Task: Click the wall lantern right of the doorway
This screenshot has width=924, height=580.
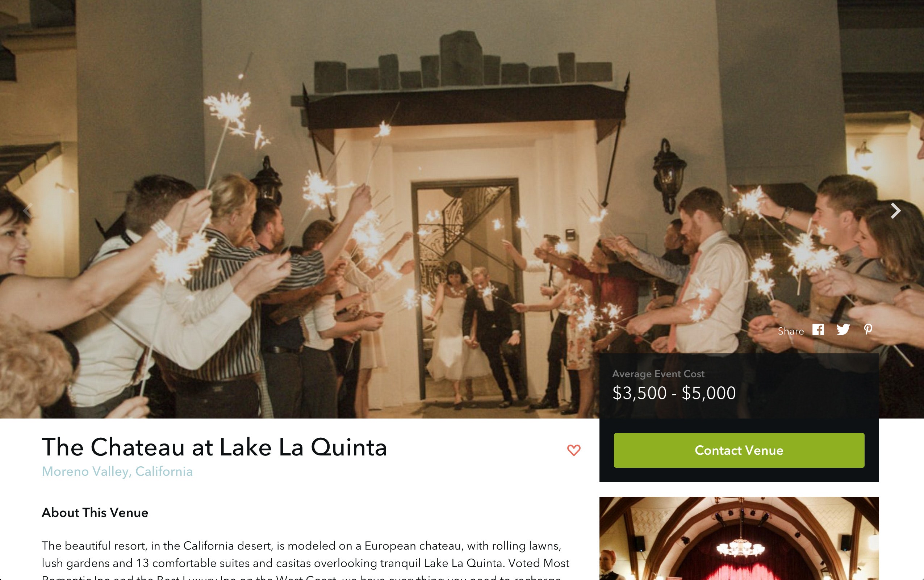Action: [x=668, y=175]
